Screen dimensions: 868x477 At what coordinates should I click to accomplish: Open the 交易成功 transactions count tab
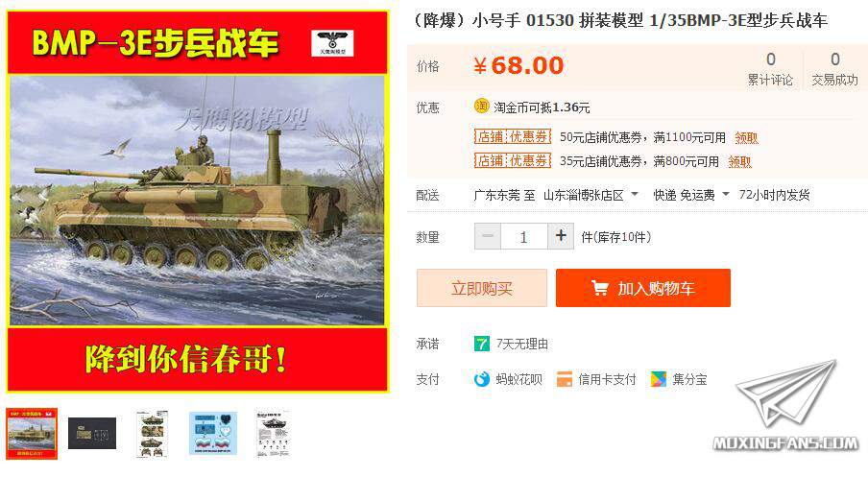coord(834,68)
